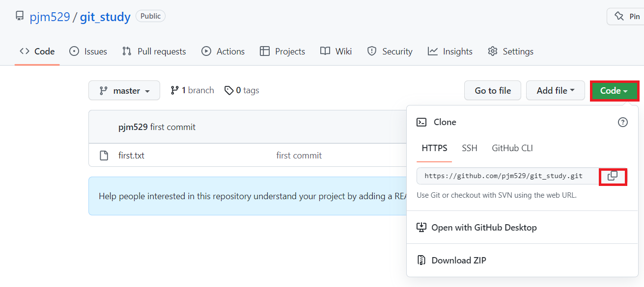Open the first.txt file
This screenshot has width=644, height=287.
click(132, 156)
